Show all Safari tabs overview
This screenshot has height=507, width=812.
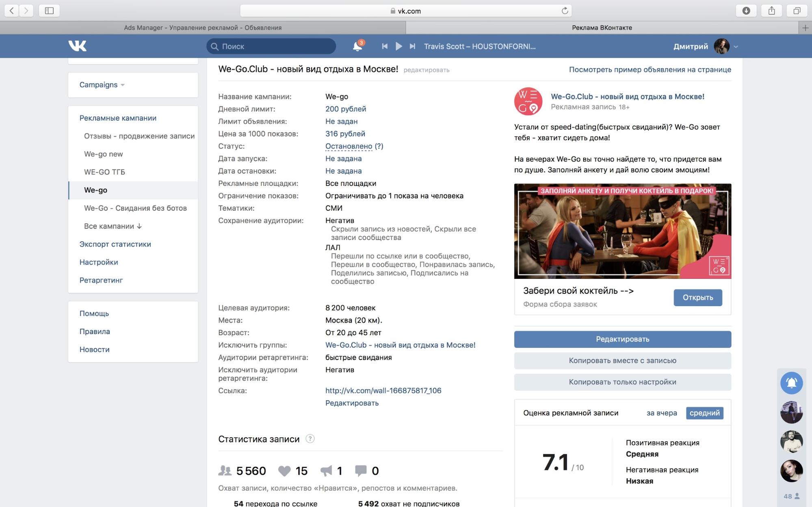pos(797,11)
